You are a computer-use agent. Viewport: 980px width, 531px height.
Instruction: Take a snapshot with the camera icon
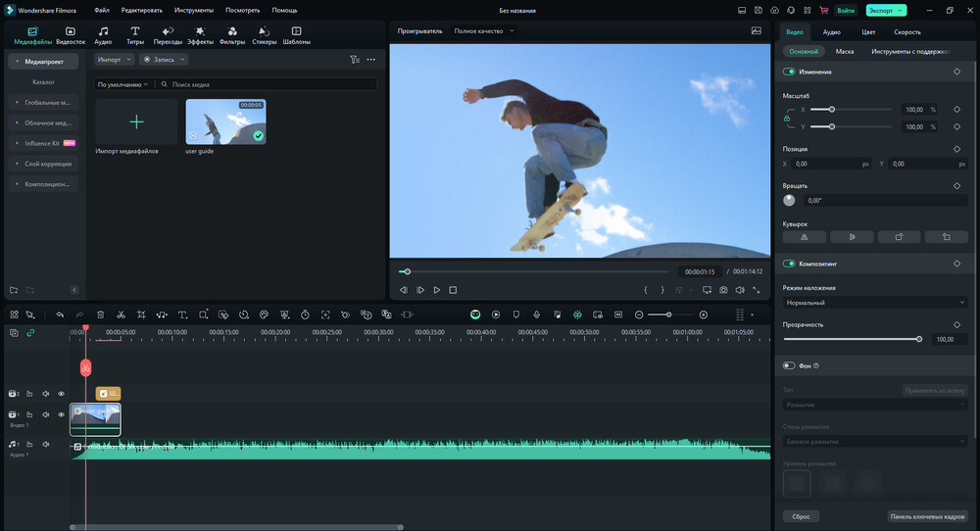click(x=723, y=290)
